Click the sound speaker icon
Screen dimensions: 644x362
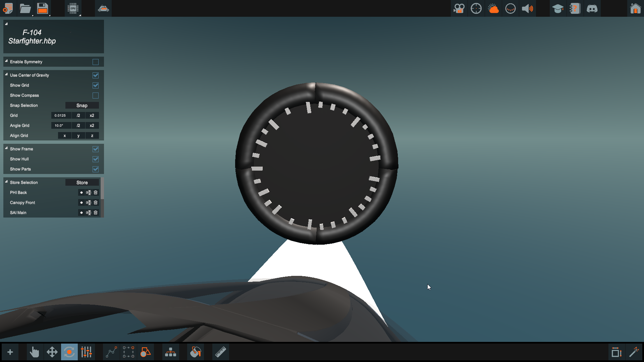527,8
